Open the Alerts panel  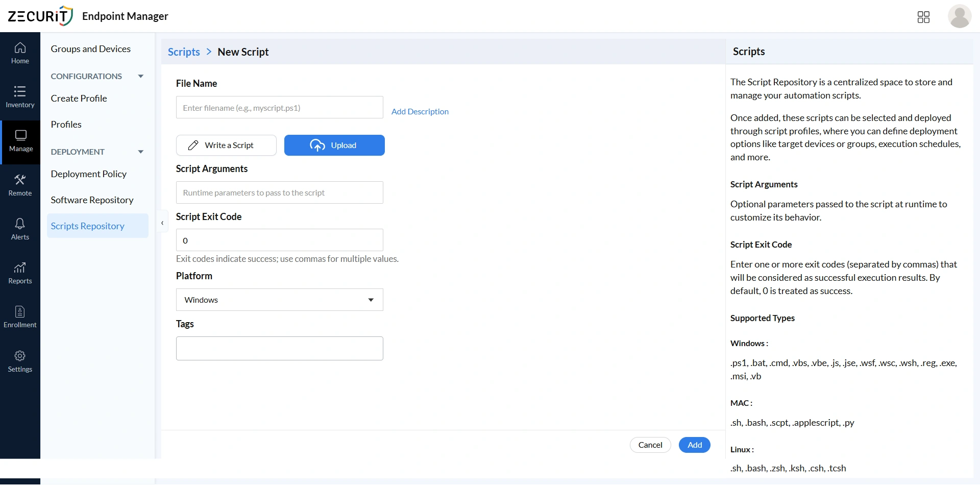pyautogui.click(x=19, y=228)
